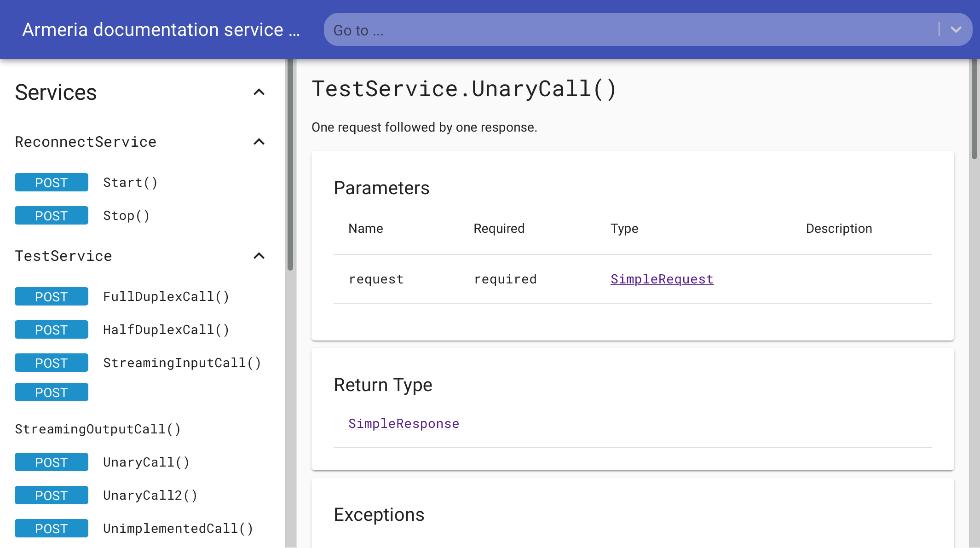Click the POST badge next to Start()
The image size is (980, 548).
(51, 182)
